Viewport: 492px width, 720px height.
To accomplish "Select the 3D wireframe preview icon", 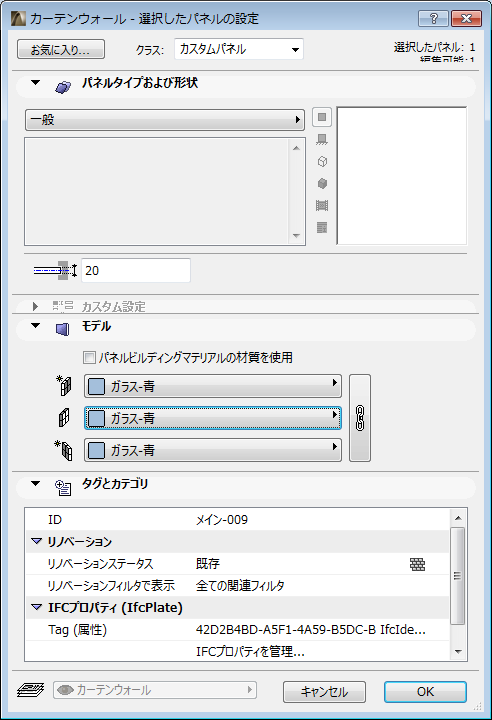I will [322, 162].
